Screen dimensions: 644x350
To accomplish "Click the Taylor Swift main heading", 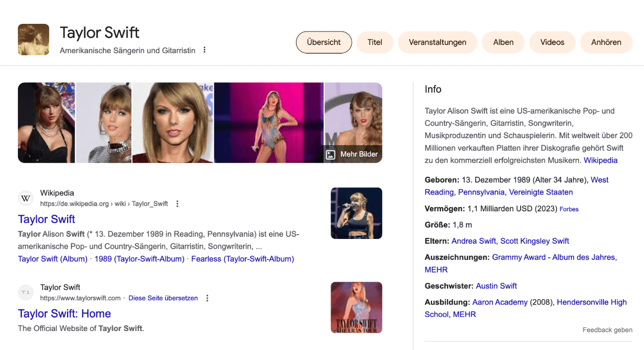I will click(x=100, y=33).
